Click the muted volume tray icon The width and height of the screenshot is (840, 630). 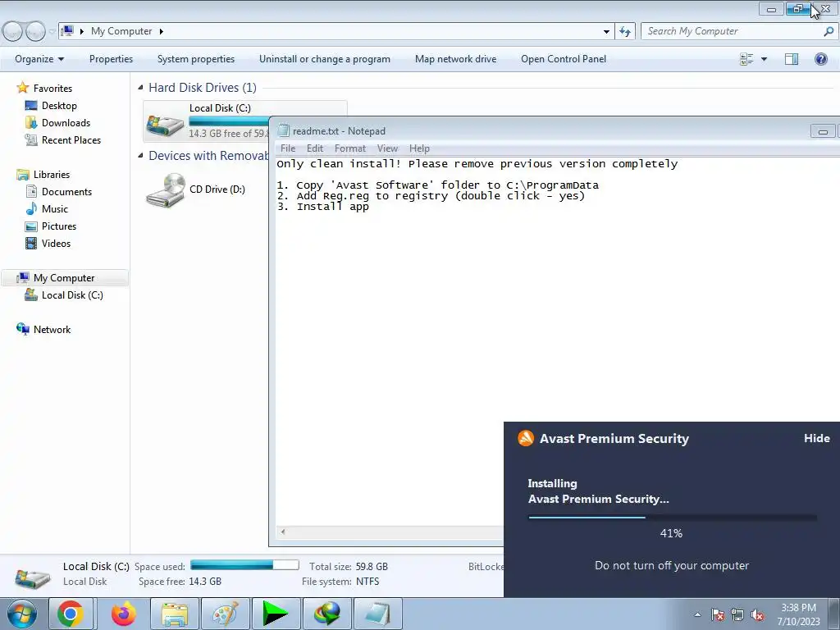tap(757, 614)
